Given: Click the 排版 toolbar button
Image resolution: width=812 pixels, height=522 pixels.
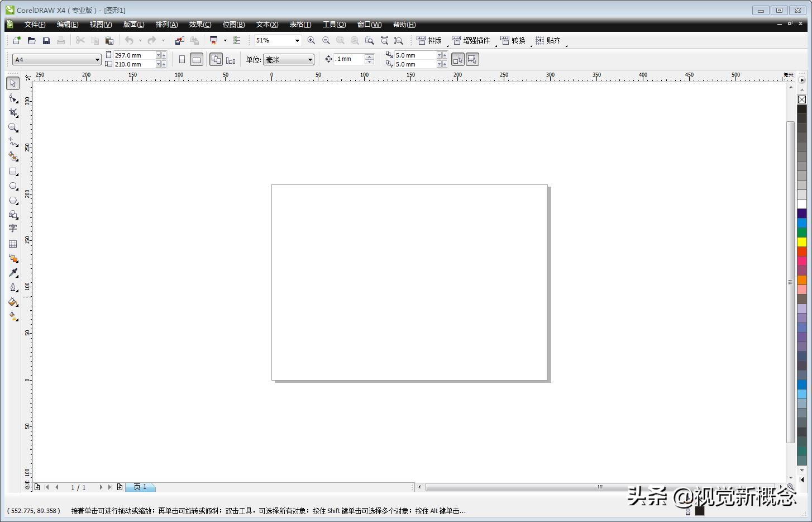Looking at the screenshot, I should [x=429, y=40].
